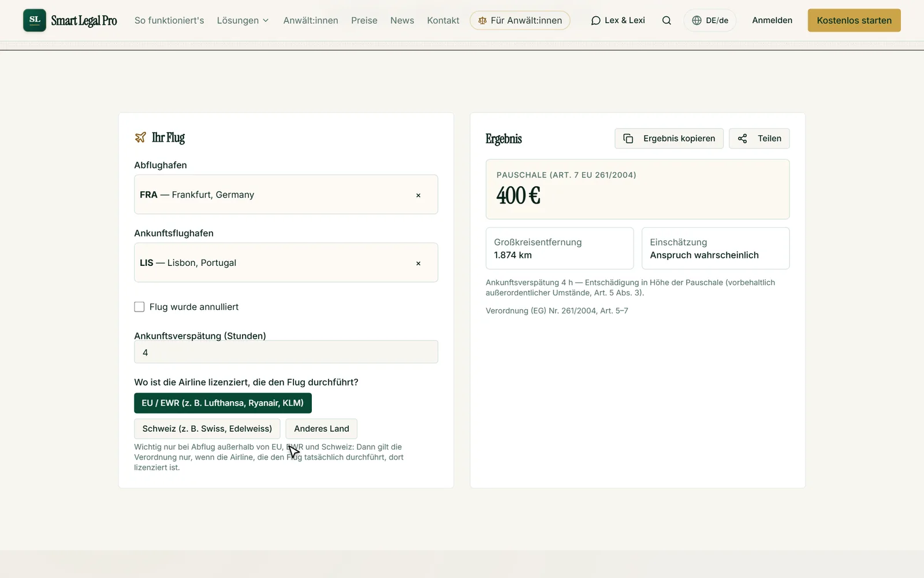924x578 pixels.
Task: Open the News section
Action: point(402,20)
